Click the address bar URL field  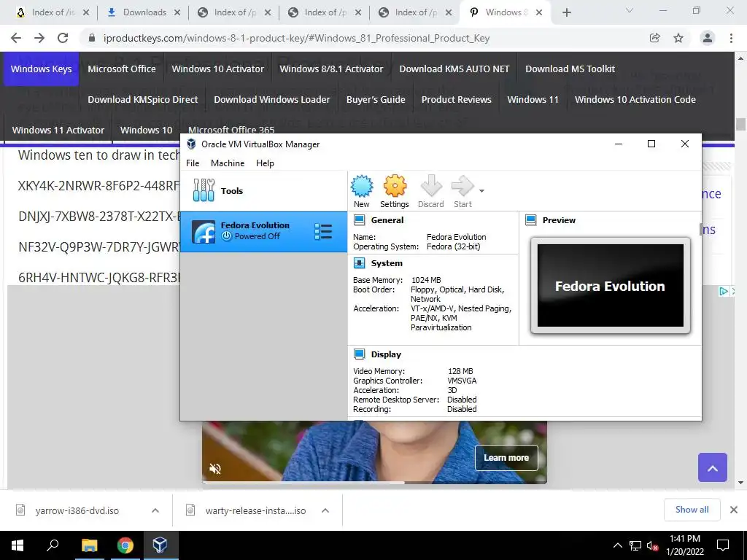(x=296, y=38)
